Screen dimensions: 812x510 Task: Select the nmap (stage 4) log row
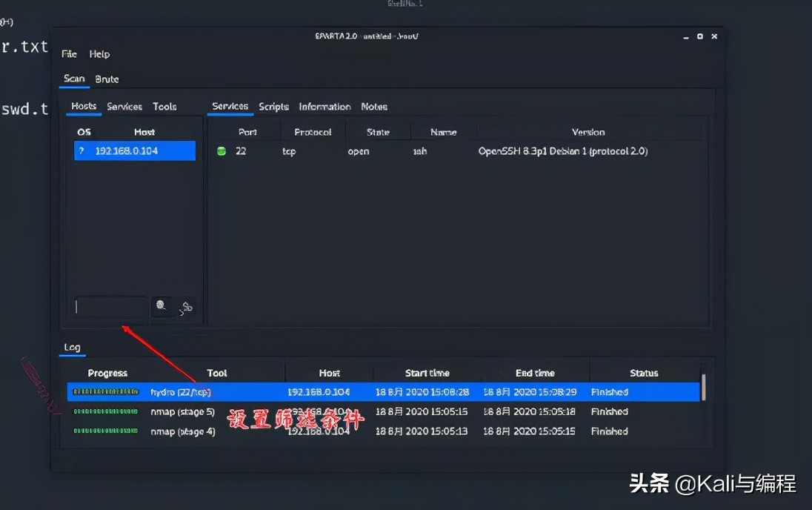tap(383, 431)
